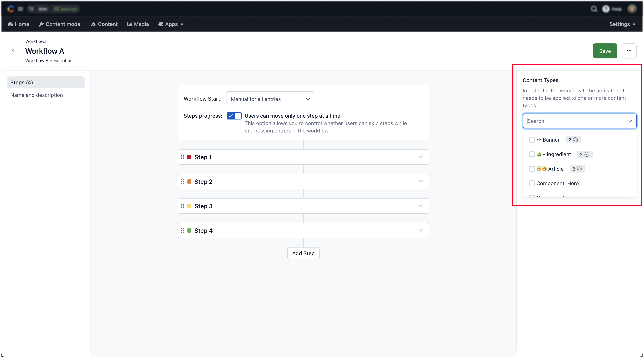Expand Step 4 with its chevron
This screenshot has height=357, width=644.
point(420,230)
